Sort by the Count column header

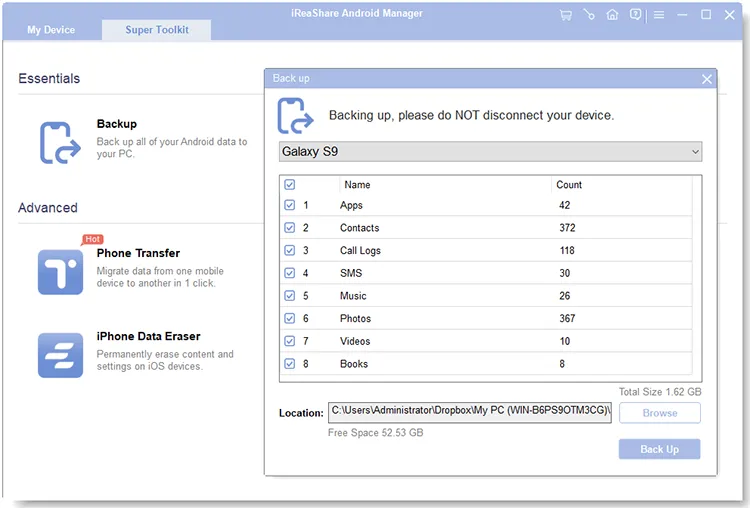click(x=569, y=185)
